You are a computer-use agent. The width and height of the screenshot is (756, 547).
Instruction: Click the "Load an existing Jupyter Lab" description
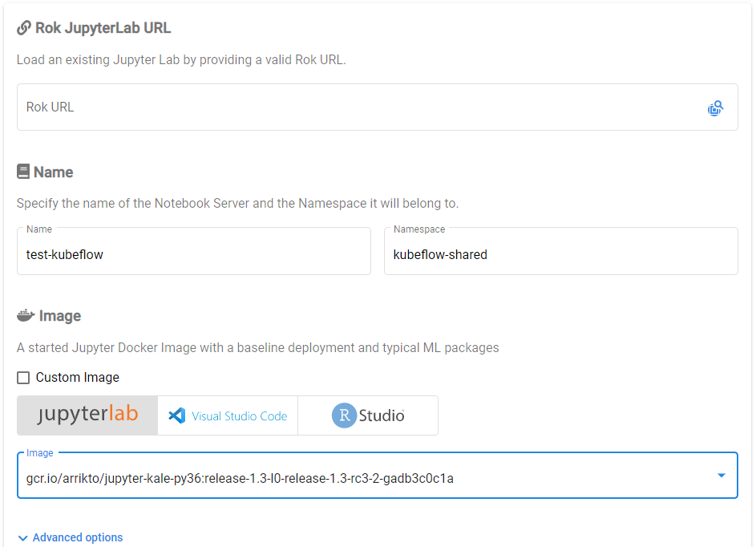(x=181, y=60)
